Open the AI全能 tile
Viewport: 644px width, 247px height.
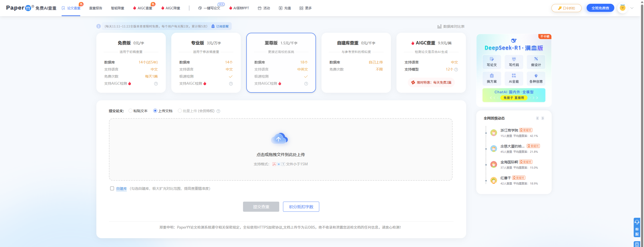[x=514, y=78]
